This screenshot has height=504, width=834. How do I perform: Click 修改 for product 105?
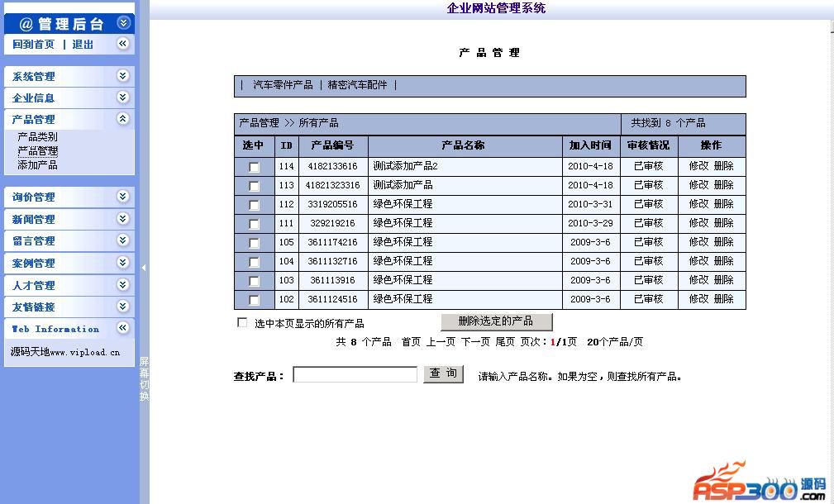coord(699,242)
